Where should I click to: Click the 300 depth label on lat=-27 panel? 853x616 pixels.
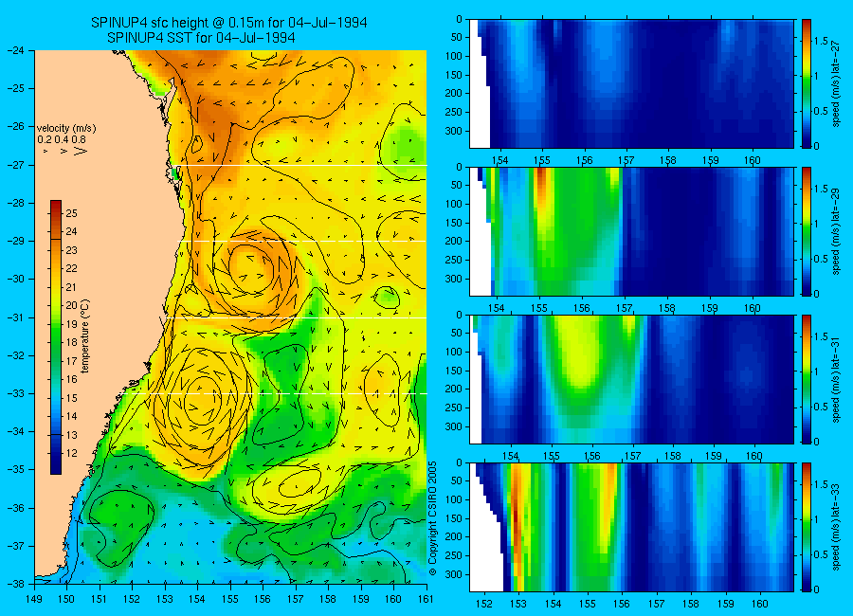point(454,131)
